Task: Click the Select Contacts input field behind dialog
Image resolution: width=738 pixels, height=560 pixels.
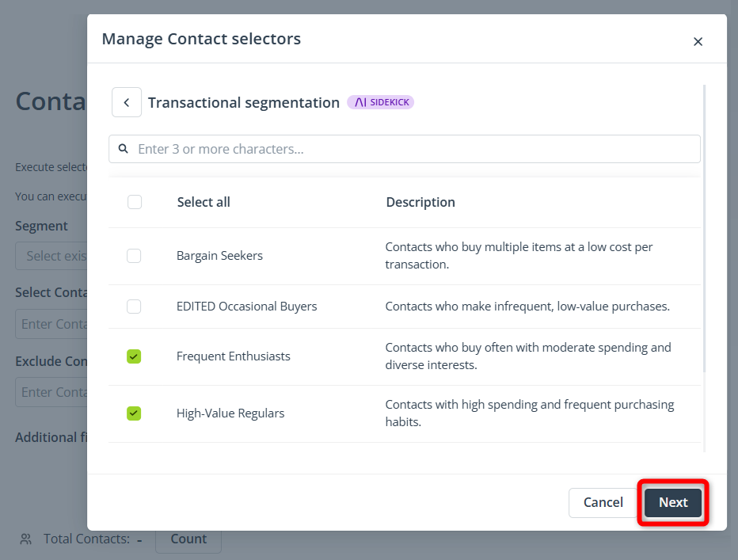Action: click(x=51, y=324)
